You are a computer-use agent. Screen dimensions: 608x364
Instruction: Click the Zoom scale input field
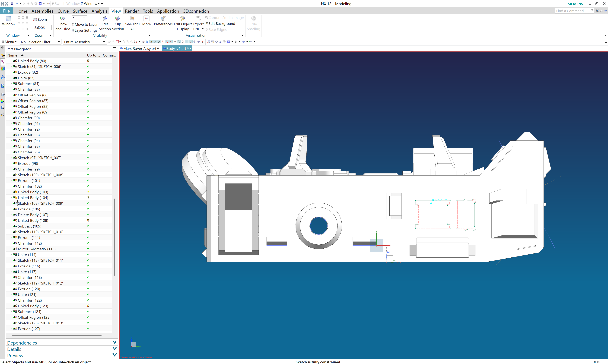click(42, 28)
